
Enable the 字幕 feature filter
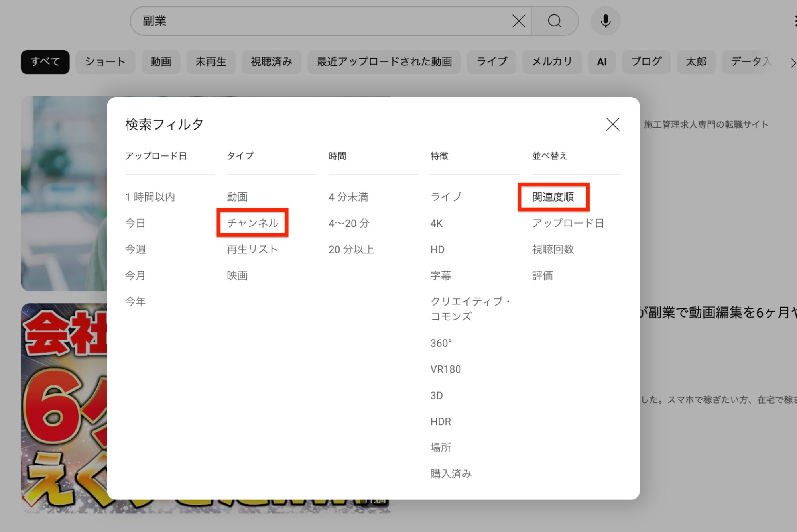click(441, 275)
